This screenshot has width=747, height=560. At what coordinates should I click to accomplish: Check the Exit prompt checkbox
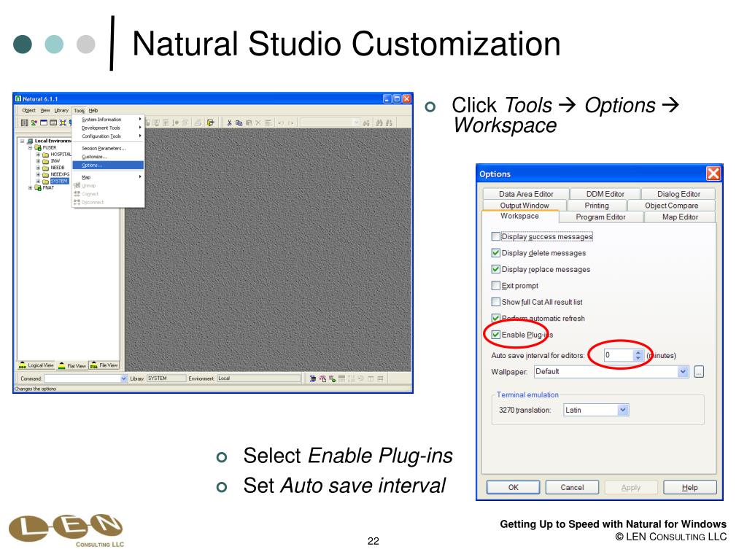[495, 285]
